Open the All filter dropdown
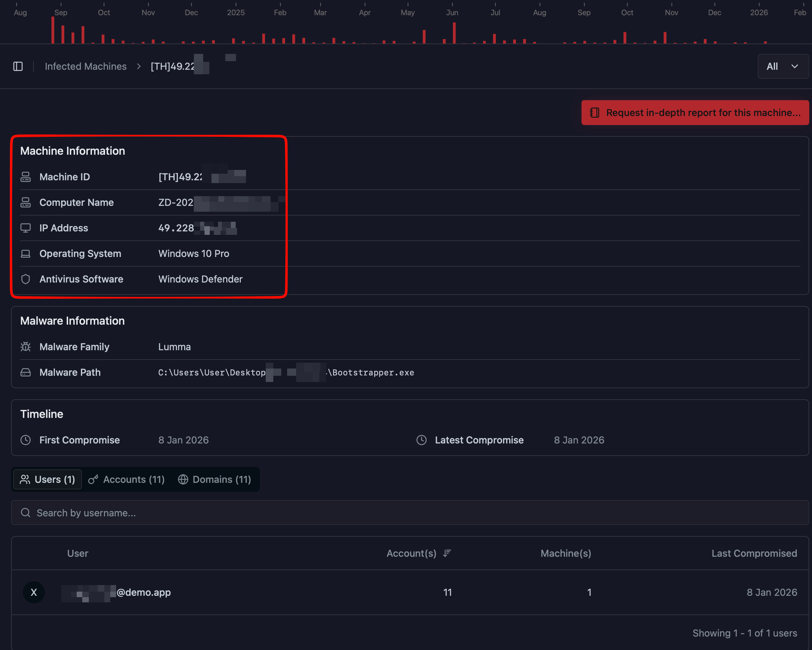The width and height of the screenshot is (812, 650). 783,66
